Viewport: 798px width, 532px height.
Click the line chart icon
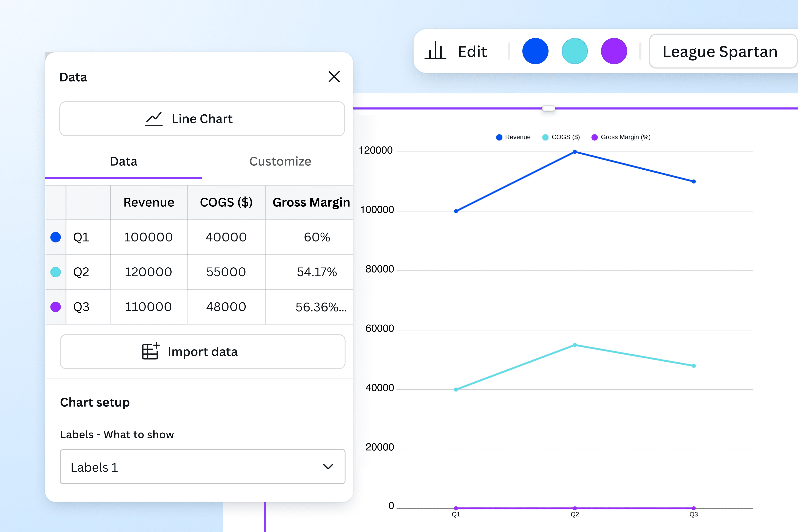[x=154, y=119]
